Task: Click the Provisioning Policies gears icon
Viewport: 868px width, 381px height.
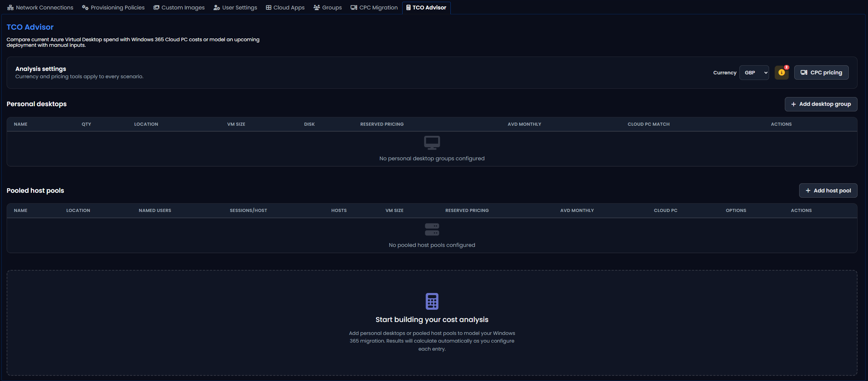Action: (x=85, y=7)
